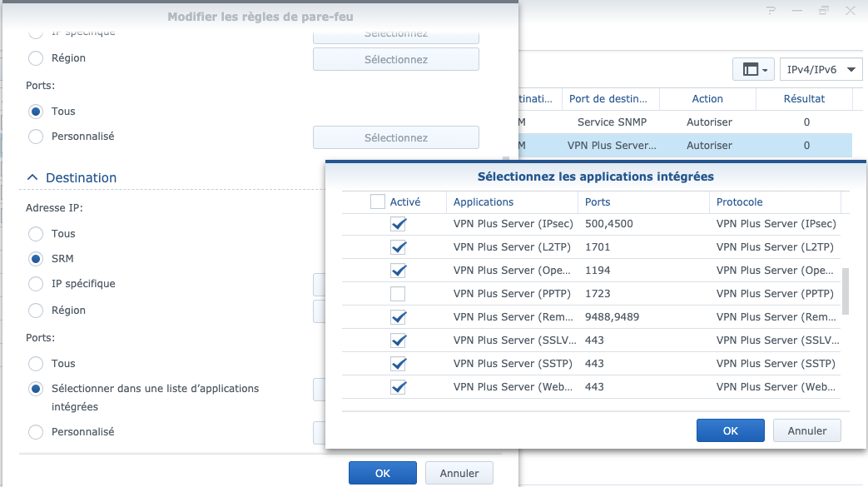The width and height of the screenshot is (868, 487).
Task: Open the IPv4/IPv6 dropdown
Action: pyautogui.click(x=823, y=70)
